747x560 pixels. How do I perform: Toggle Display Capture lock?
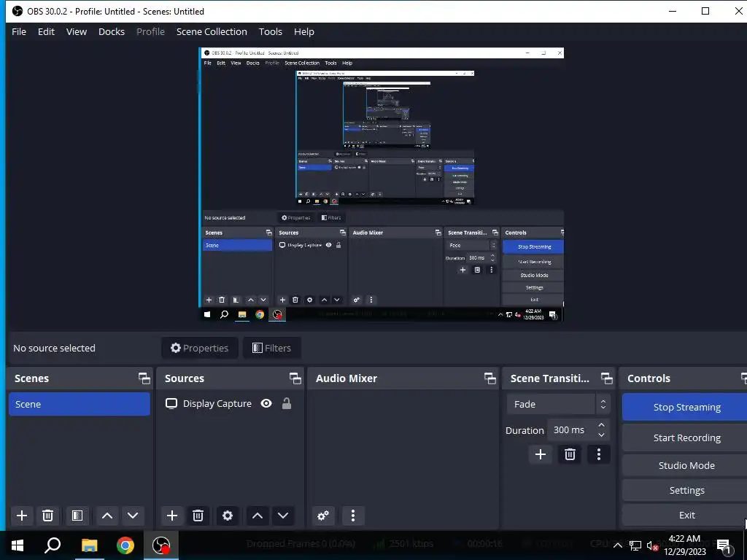pos(286,404)
